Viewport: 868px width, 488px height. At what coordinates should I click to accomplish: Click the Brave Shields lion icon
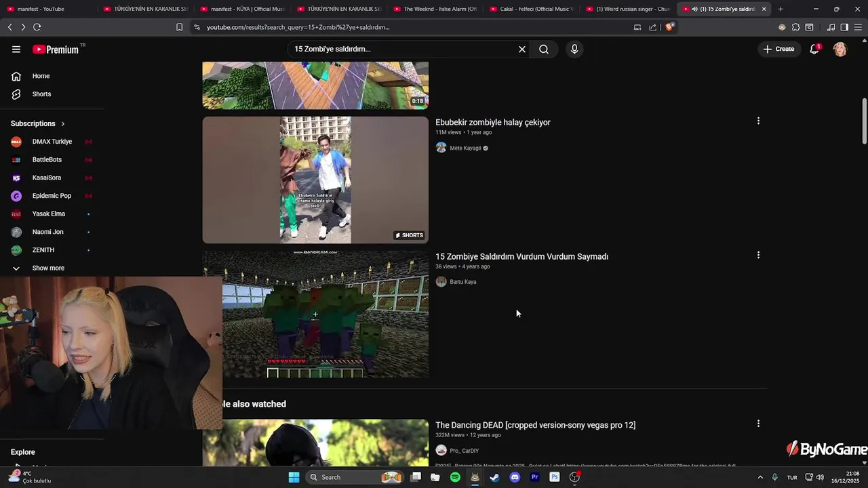[x=669, y=27]
